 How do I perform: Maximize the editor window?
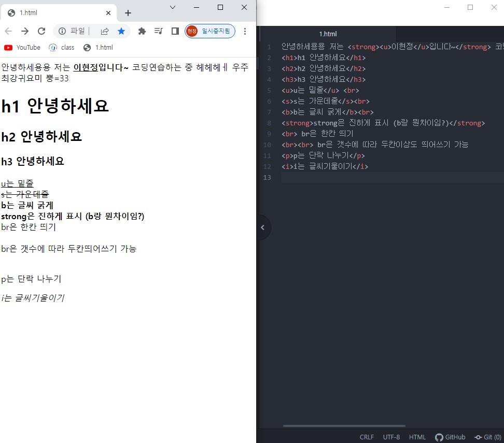470,7
